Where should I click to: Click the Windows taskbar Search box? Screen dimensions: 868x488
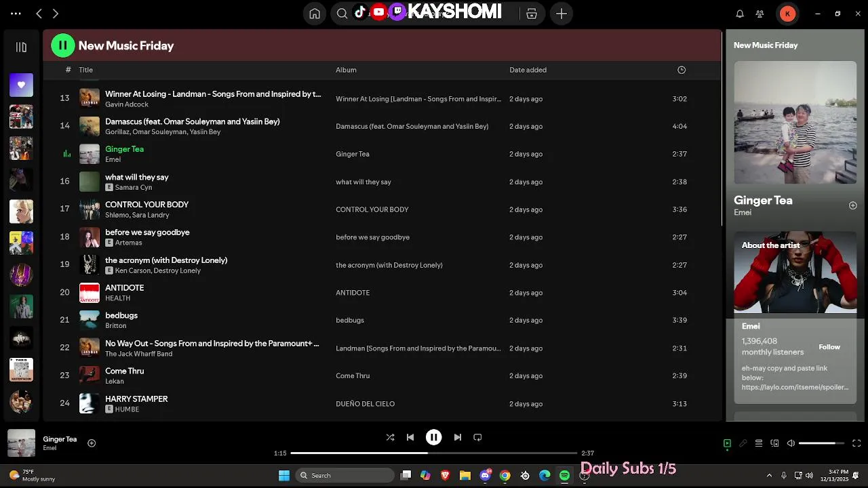pyautogui.click(x=345, y=476)
